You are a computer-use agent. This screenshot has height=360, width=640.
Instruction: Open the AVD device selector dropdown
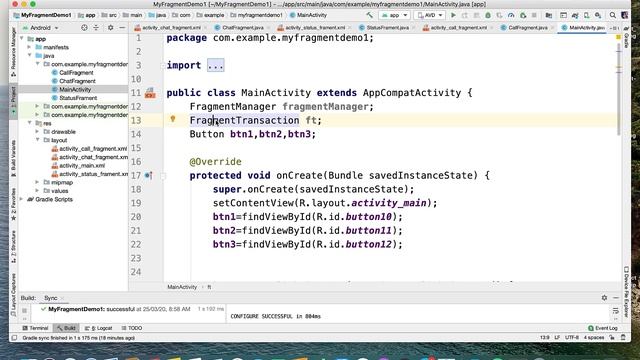pos(429,15)
